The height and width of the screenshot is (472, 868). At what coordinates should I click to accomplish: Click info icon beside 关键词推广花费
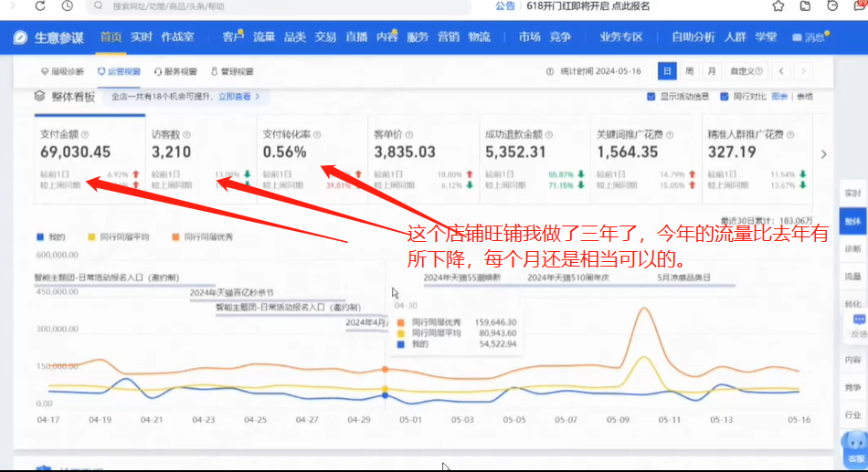(672, 133)
